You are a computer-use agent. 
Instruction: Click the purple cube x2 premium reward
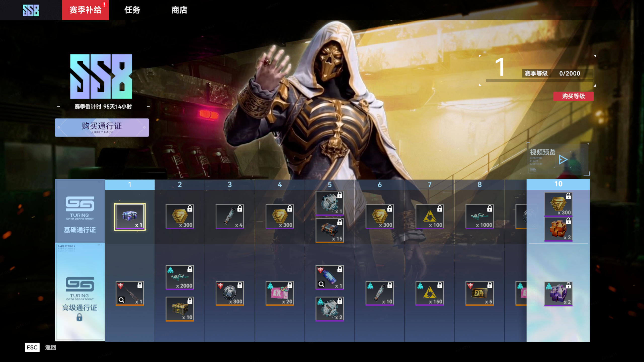pyautogui.click(x=558, y=294)
